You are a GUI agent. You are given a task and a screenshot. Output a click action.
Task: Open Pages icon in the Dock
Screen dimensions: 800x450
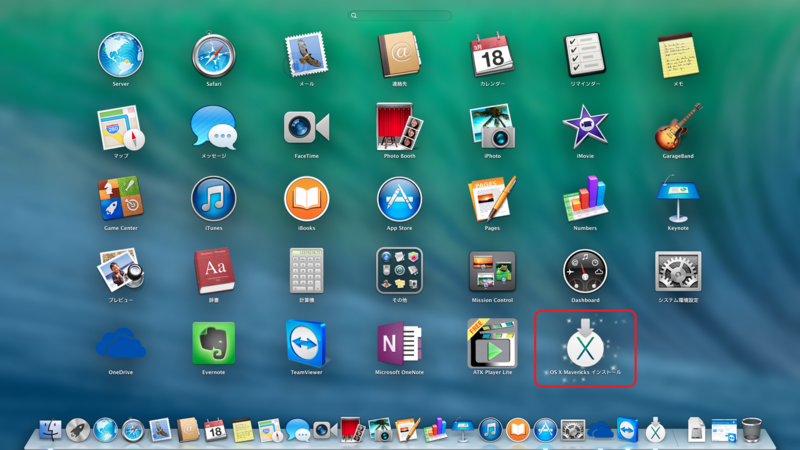408,430
